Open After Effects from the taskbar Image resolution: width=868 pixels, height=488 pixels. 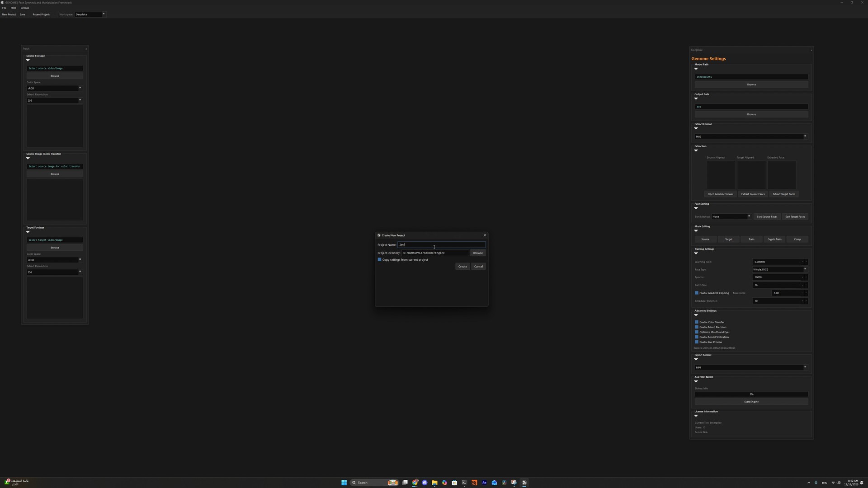[484, 483]
